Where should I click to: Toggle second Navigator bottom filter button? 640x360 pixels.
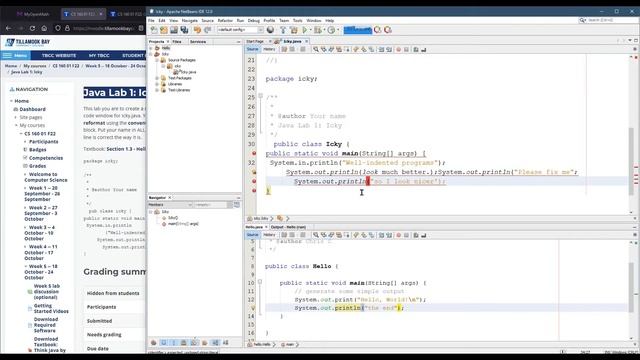164,343
